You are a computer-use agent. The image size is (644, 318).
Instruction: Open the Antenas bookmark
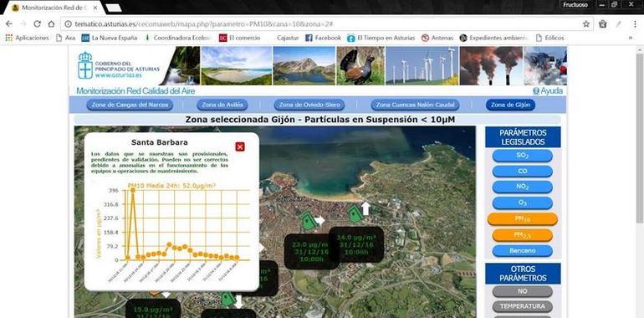tap(437, 38)
